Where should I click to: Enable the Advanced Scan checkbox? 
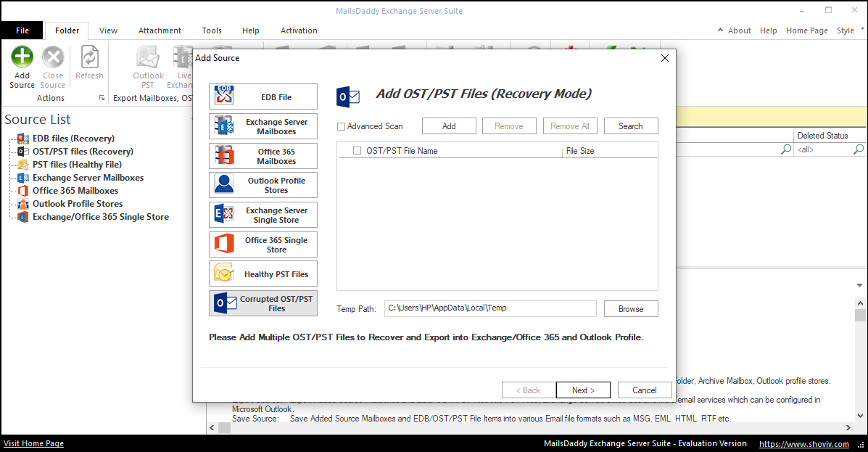pos(341,126)
